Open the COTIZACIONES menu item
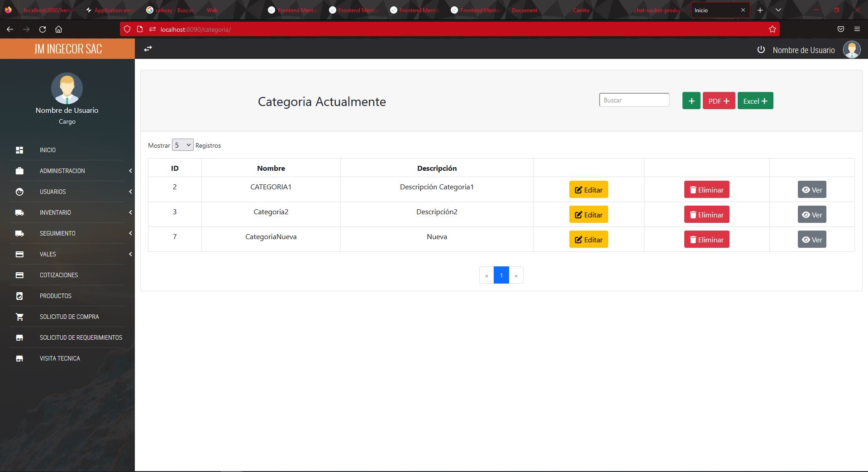Screen dimensions: 868x472 click(59, 275)
